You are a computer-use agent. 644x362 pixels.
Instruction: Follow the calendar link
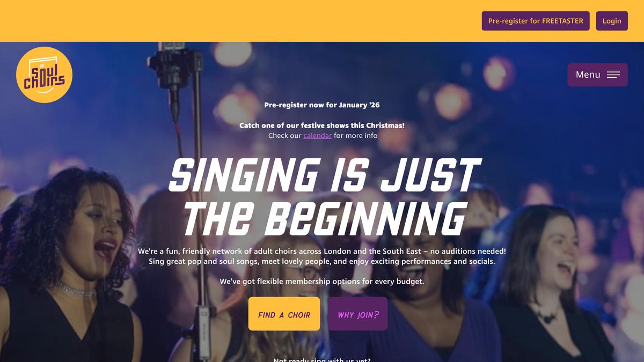tap(317, 136)
